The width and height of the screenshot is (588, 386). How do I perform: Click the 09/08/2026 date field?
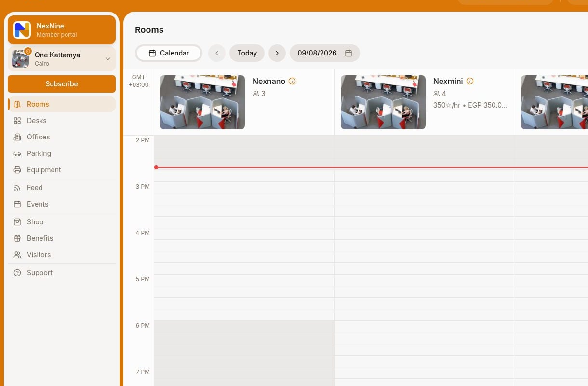(x=325, y=53)
